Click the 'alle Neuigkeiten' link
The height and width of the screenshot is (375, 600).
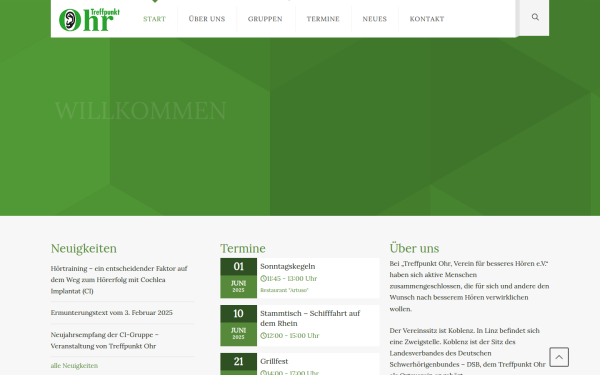pos(74,365)
